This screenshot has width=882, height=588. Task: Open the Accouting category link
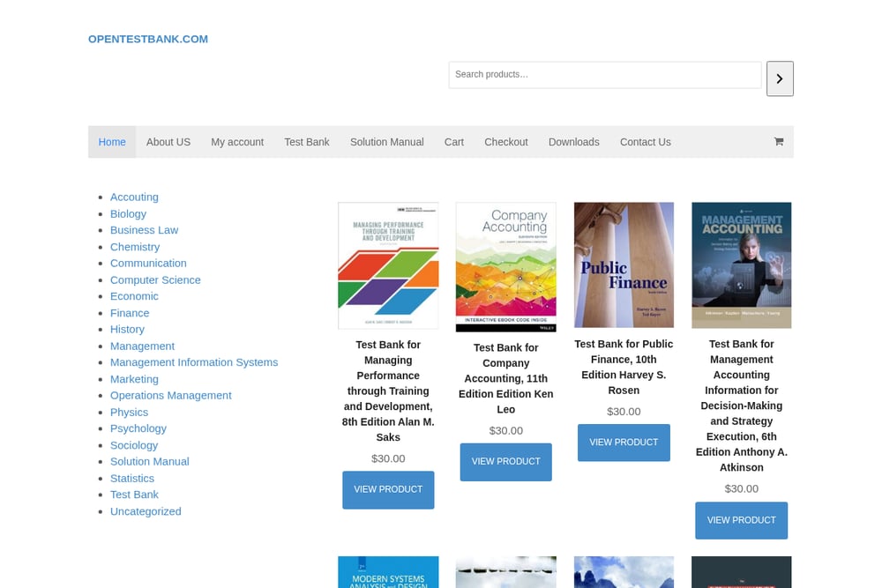(134, 197)
